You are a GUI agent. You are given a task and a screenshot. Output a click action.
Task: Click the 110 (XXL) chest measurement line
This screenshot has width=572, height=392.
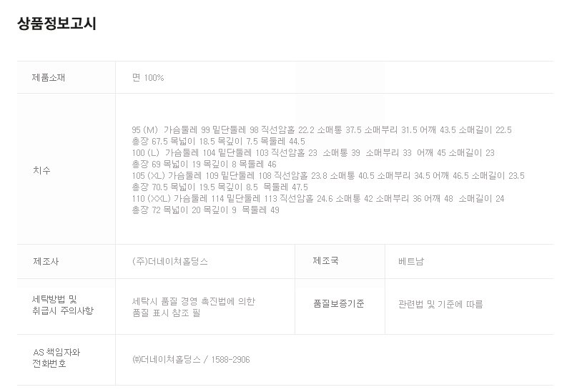(x=318, y=199)
